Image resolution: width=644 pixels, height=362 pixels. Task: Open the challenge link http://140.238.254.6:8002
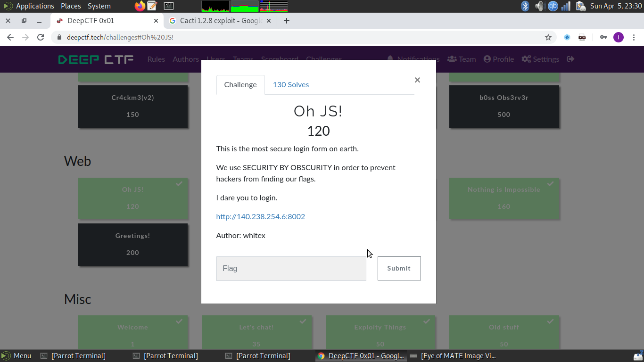[x=260, y=216]
